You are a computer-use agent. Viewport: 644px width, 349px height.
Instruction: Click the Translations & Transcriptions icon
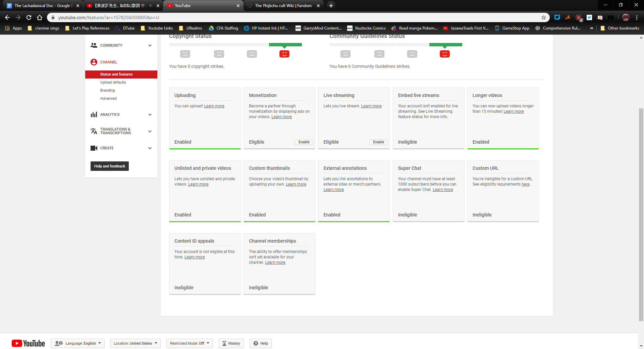(x=94, y=131)
